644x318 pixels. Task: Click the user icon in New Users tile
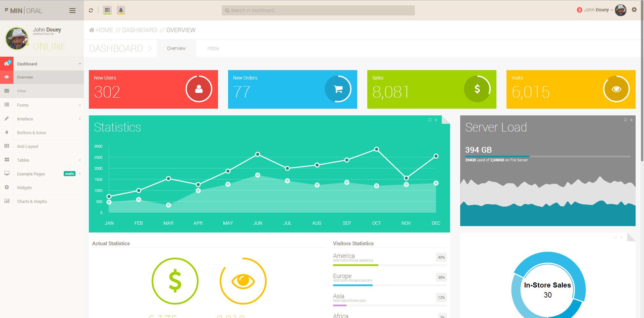(199, 89)
